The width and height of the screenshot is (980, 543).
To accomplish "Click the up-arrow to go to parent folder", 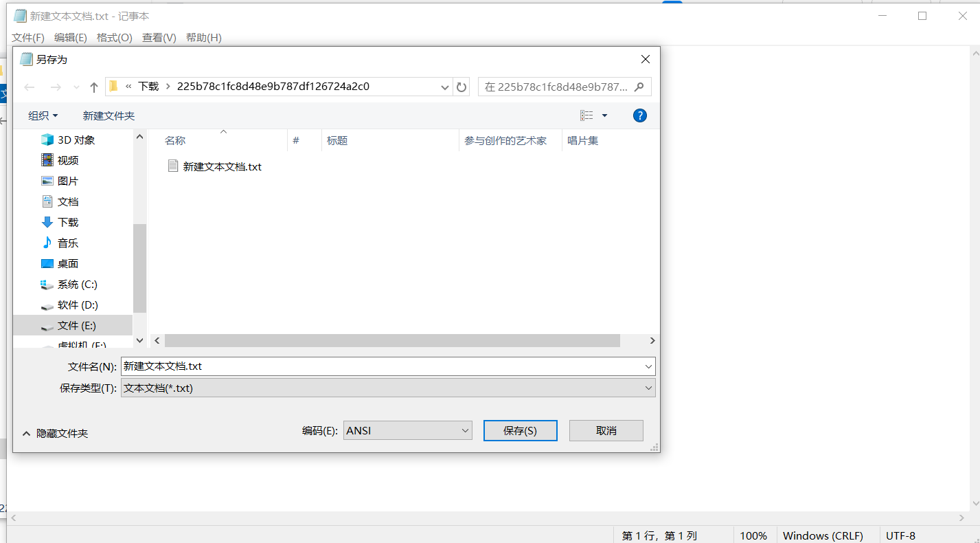I will click(94, 87).
